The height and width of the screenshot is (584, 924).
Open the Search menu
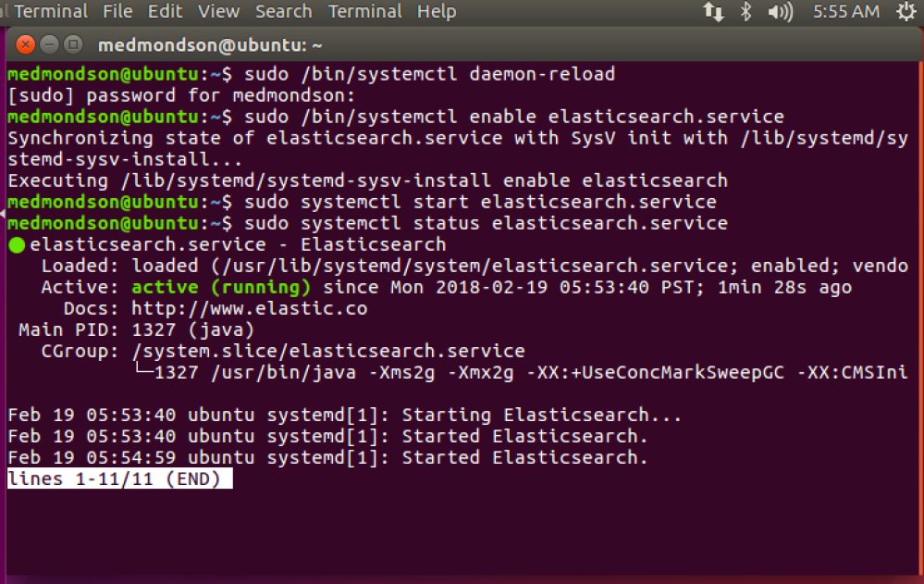click(x=283, y=12)
